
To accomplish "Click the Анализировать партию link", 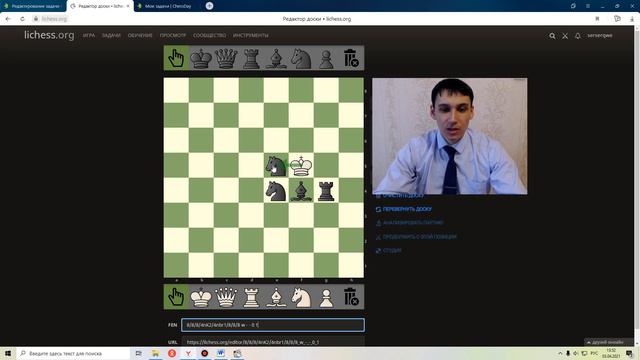I will (x=409, y=223).
